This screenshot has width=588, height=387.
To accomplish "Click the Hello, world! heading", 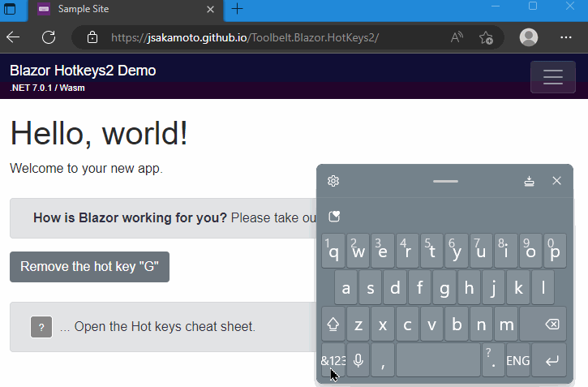I will click(99, 134).
